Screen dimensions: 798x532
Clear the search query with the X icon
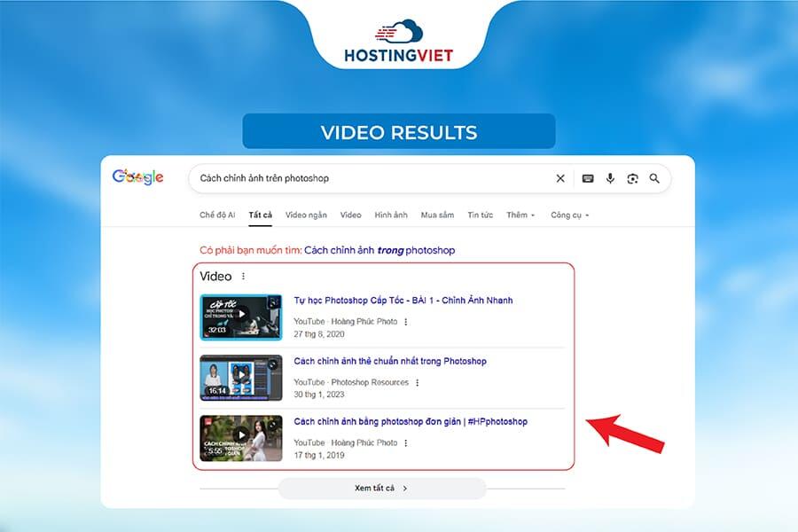pyautogui.click(x=559, y=178)
